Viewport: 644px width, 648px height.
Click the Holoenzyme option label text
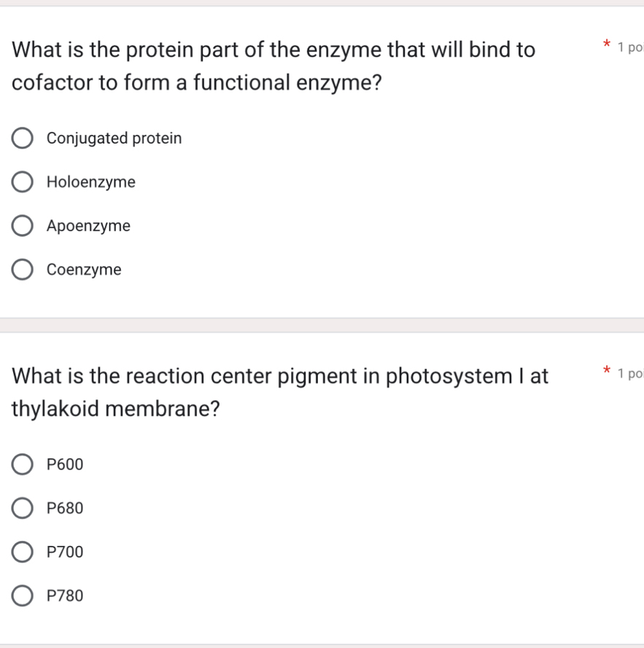[90, 182]
